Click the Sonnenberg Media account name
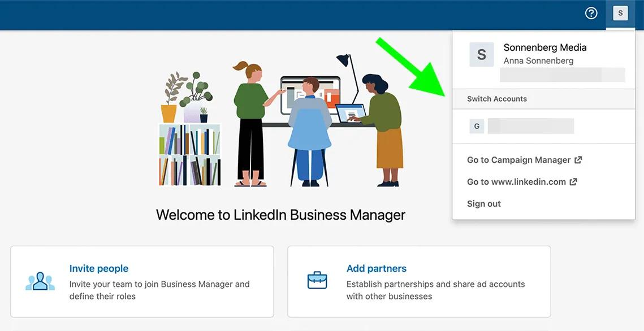This screenshot has width=644, height=331. pyautogui.click(x=544, y=47)
